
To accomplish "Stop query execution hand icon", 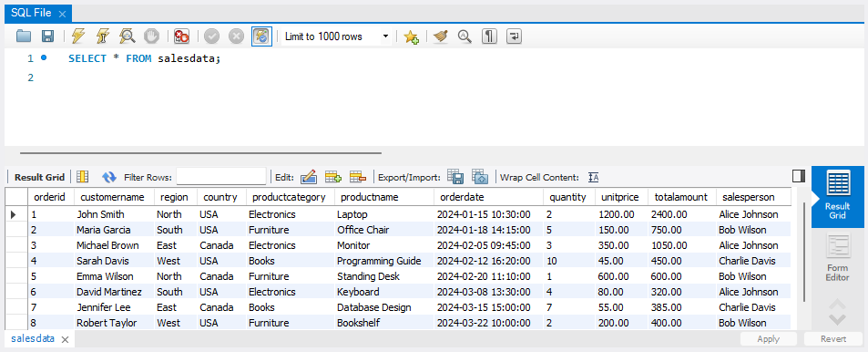I will [152, 36].
